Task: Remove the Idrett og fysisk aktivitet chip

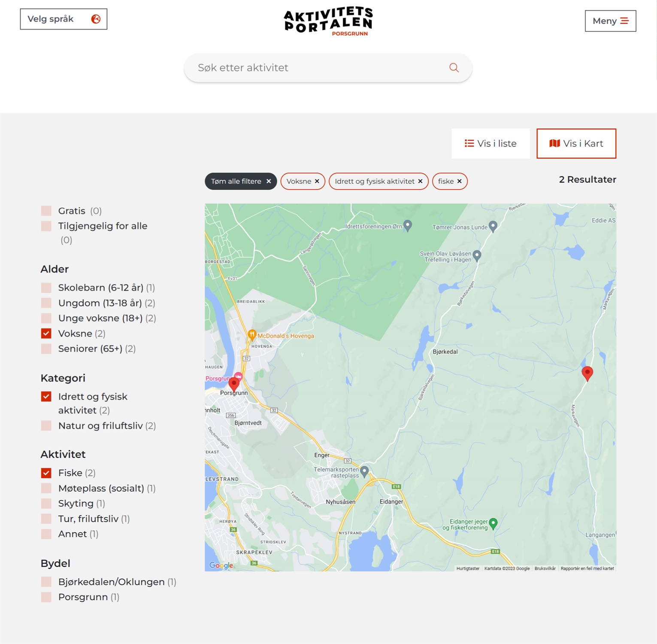Action: click(421, 181)
